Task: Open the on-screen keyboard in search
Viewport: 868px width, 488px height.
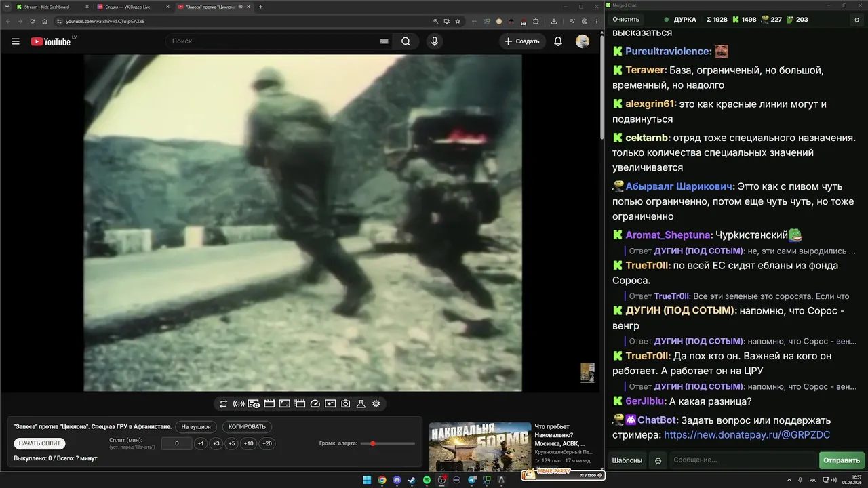Action: [384, 41]
